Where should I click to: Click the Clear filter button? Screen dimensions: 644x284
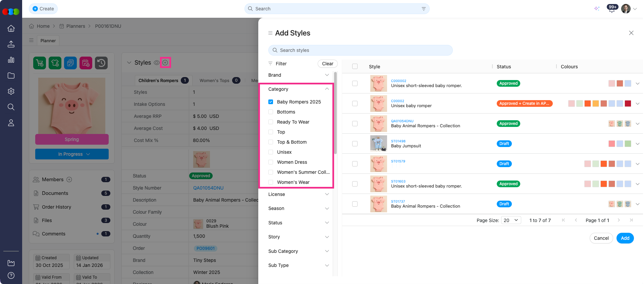click(x=327, y=64)
